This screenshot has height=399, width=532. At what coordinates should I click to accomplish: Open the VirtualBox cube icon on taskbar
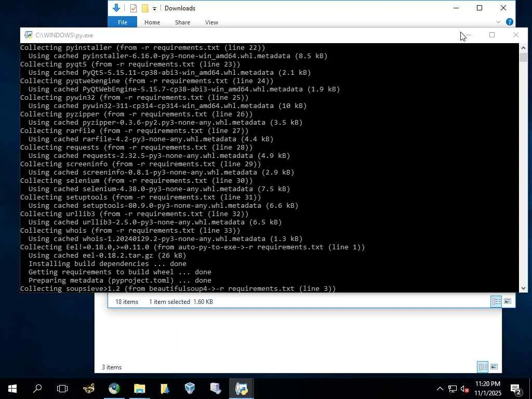tap(190, 389)
